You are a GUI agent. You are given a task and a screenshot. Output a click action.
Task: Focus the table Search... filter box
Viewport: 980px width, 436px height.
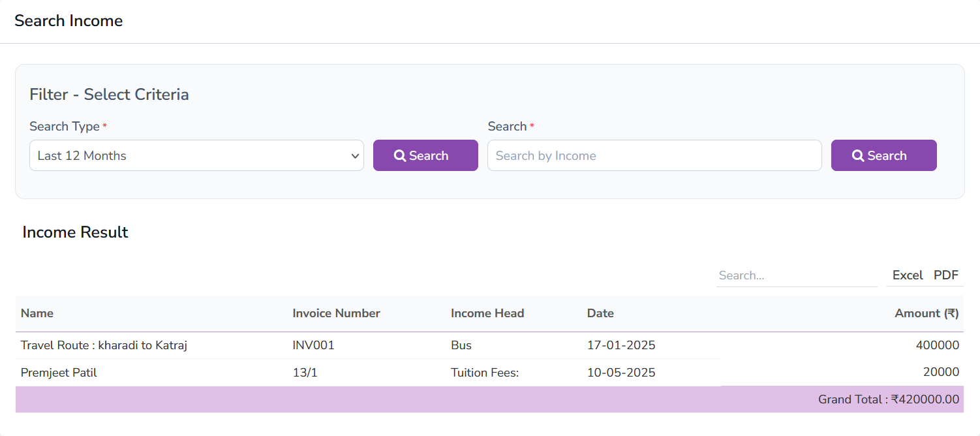point(796,275)
